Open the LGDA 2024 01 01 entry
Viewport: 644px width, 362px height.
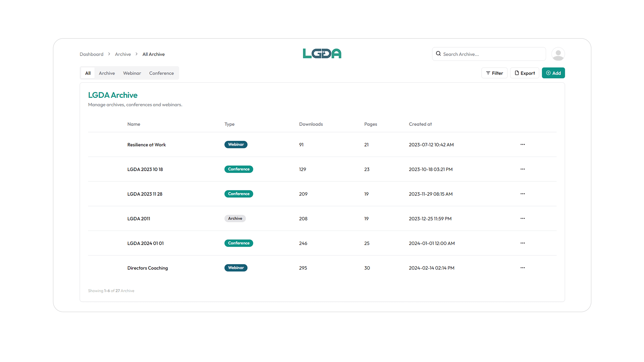click(x=146, y=243)
